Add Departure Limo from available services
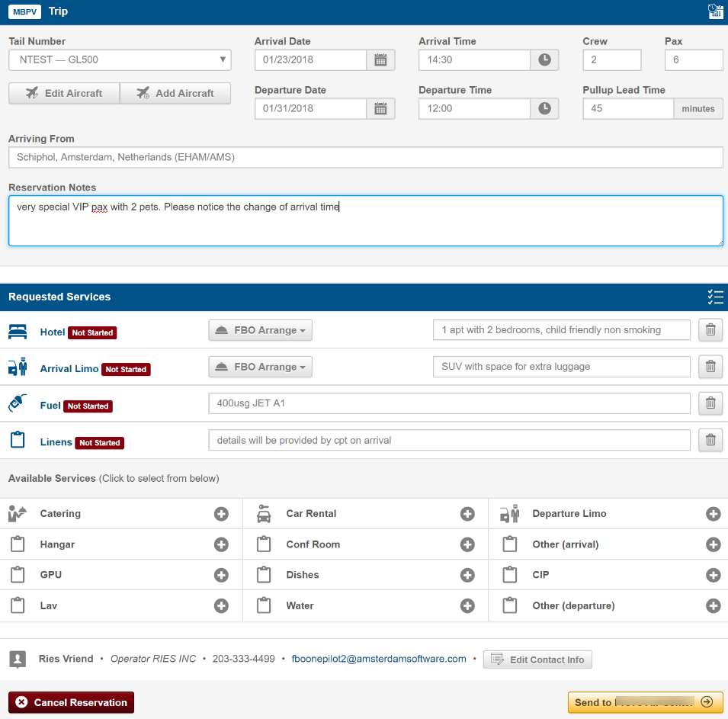Screen dimensions: 728x719 pyautogui.click(x=713, y=514)
